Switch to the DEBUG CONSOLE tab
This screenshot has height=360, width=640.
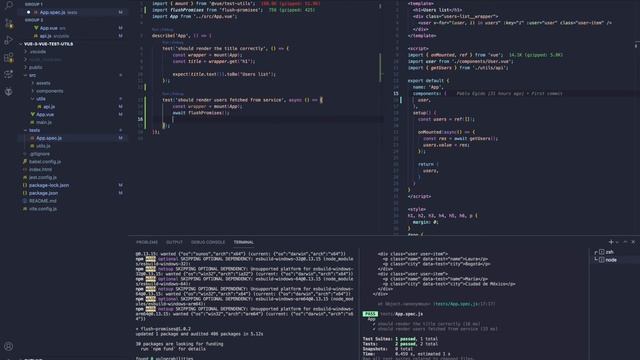click(x=208, y=242)
